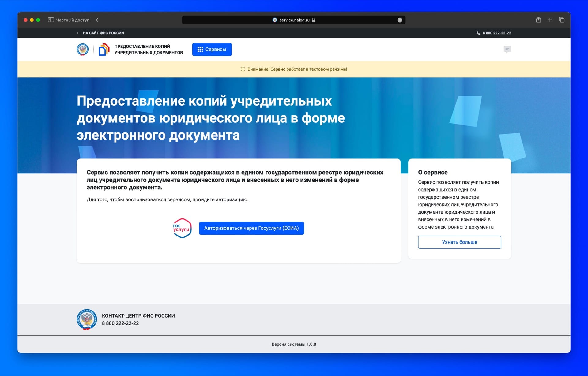Click the authorization instruction sentence
588x376 pixels.
pyautogui.click(x=168, y=199)
